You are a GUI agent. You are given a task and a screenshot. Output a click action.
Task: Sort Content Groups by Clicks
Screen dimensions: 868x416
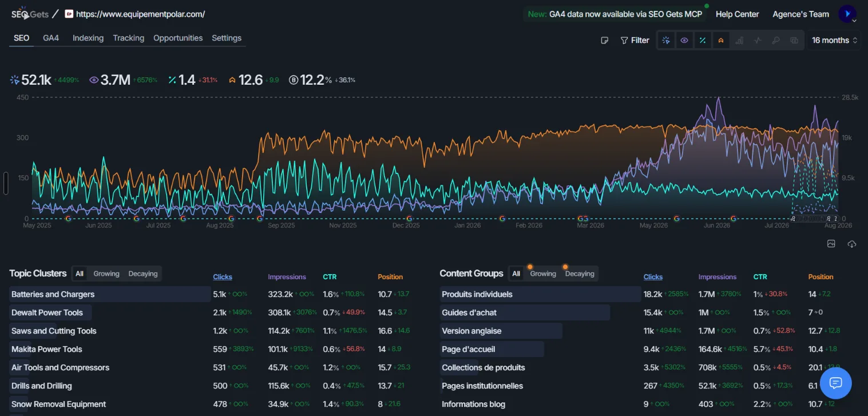(x=653, y=277)
